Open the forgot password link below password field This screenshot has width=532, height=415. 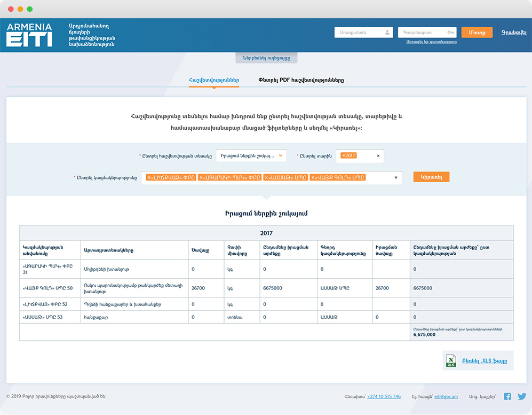[431, 42]
